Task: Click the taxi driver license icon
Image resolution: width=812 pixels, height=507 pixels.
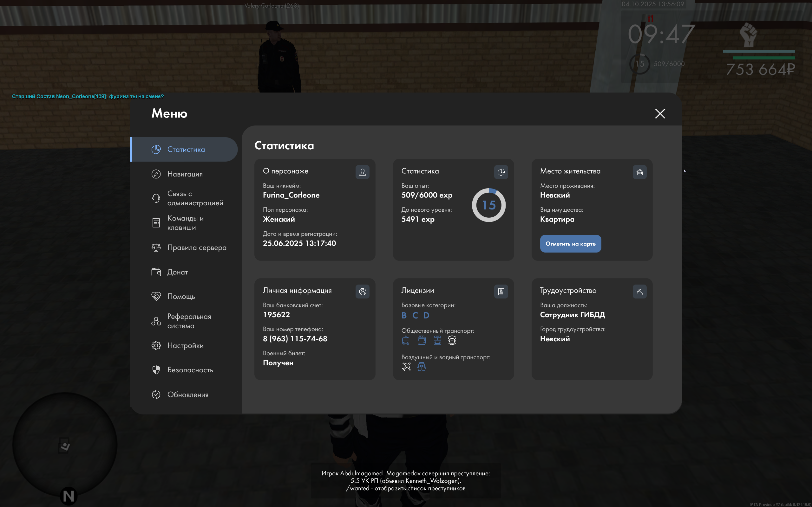Action: [452, 340]
